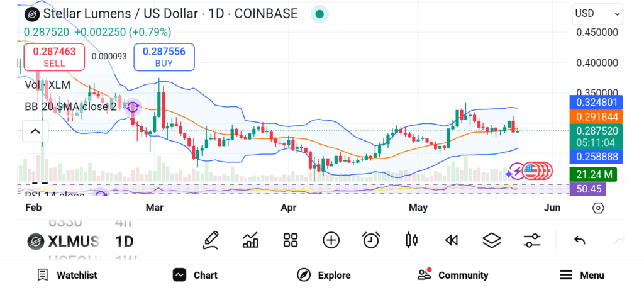
Task: Click the Feb date axis label
Action: [x=33, y=208]
